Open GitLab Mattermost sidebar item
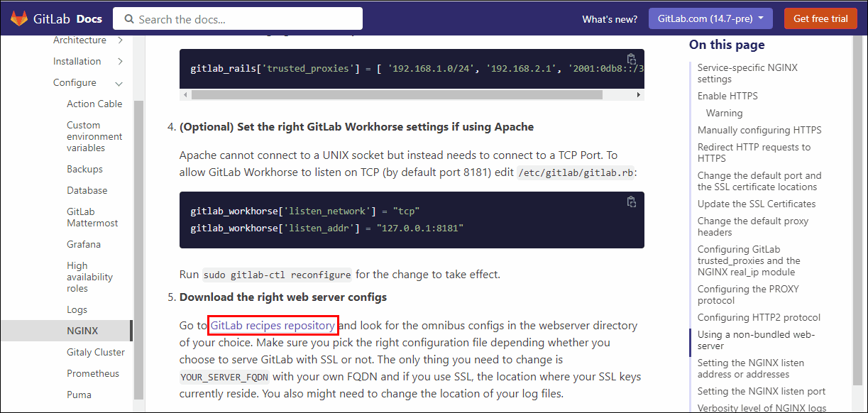Viewport: 868px width, 413px height. click(92, 217)
